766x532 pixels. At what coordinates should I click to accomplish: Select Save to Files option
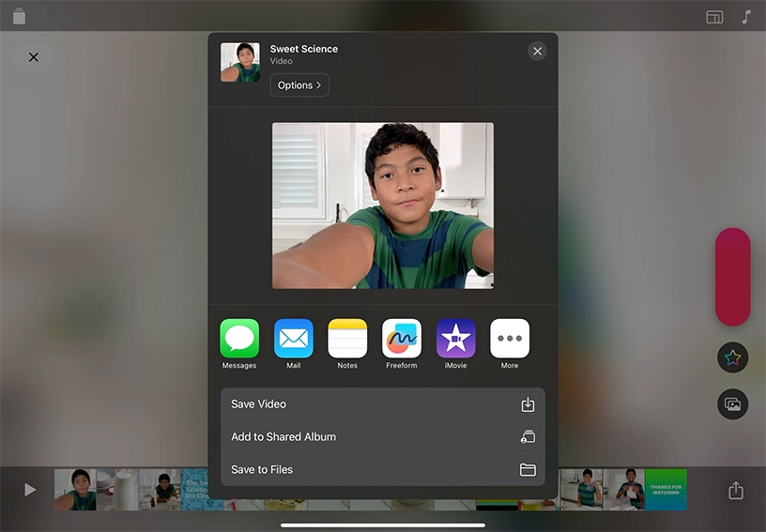(382, 470)
